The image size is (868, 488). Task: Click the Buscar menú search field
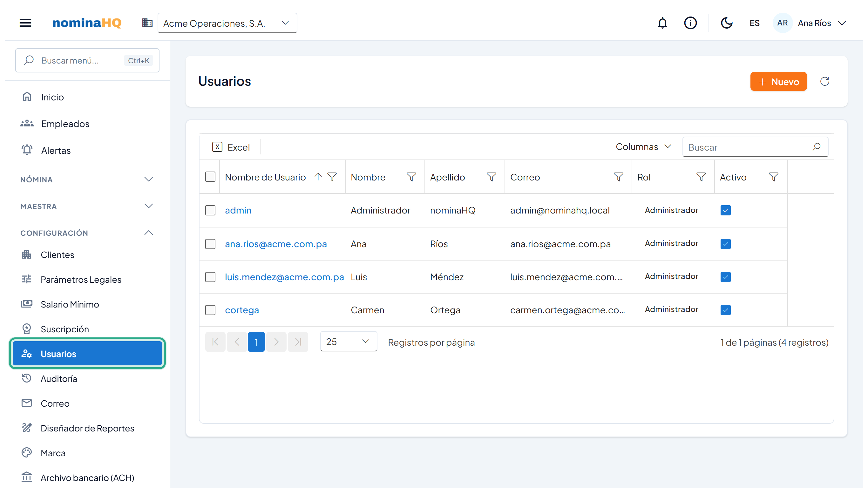(x=87, y=60)
